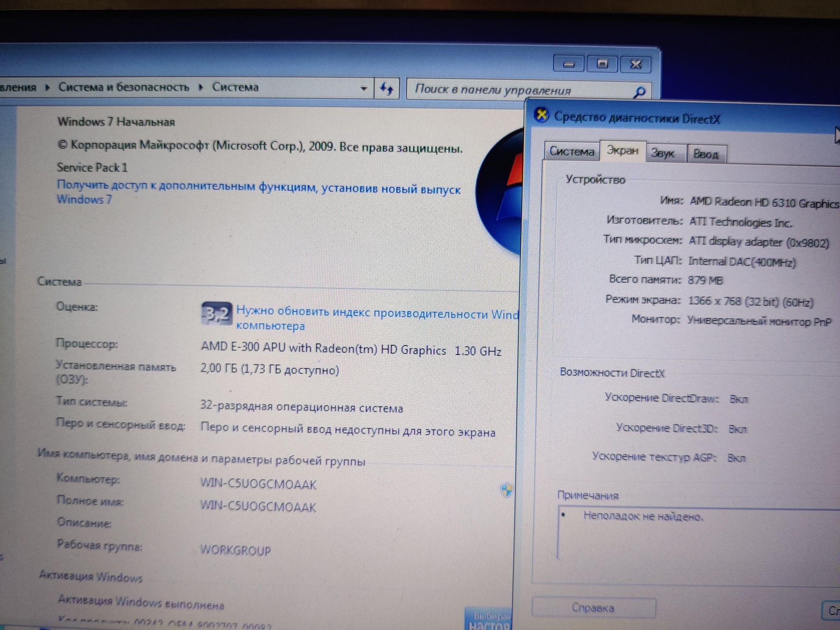Focus the control panel search field

pos(529,89)
